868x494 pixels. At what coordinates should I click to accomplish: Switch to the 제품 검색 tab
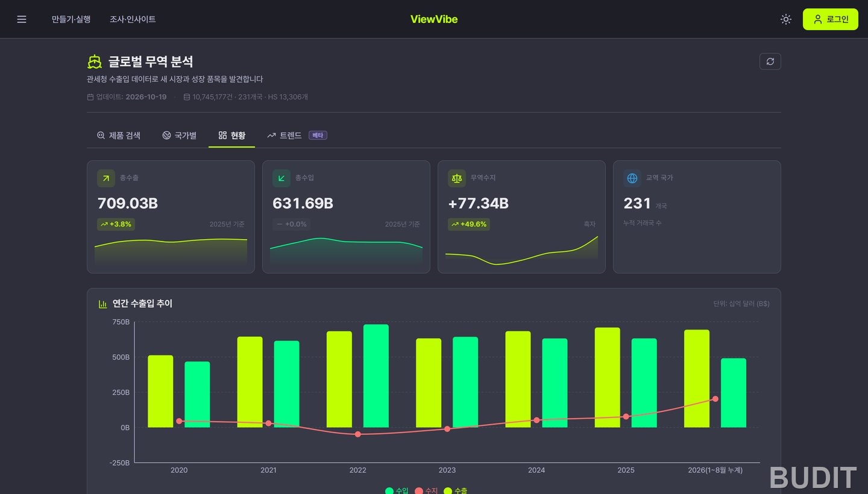click(119, 136)
